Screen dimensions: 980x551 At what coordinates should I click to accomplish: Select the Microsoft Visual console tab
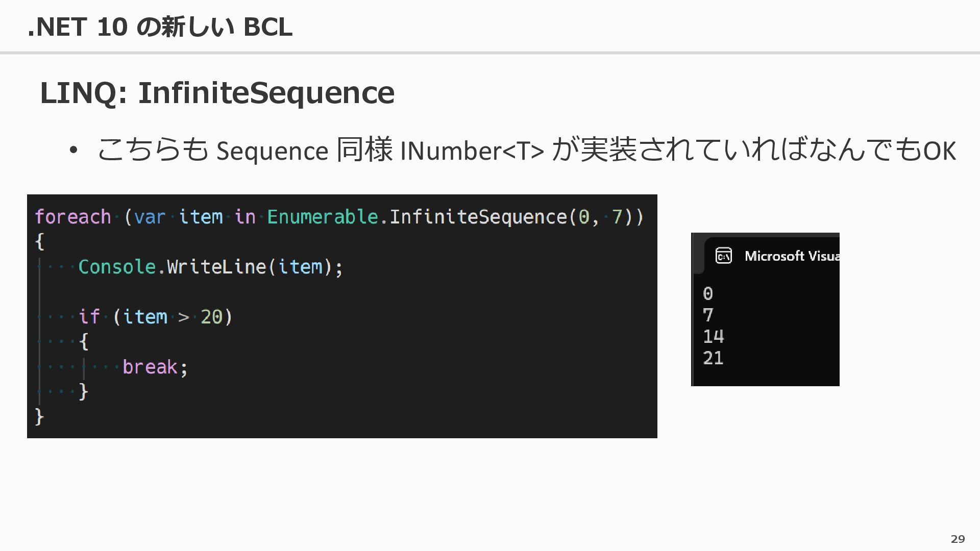pos(772,256)
